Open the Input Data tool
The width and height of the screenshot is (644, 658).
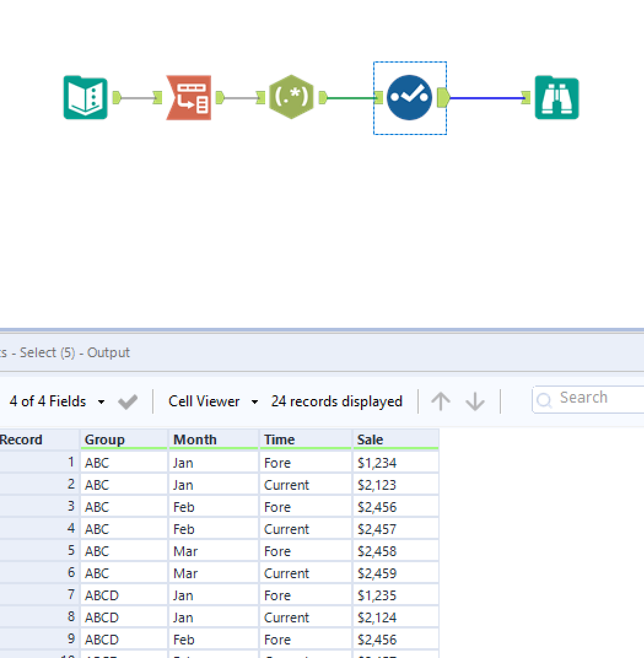tap(85, 97)
